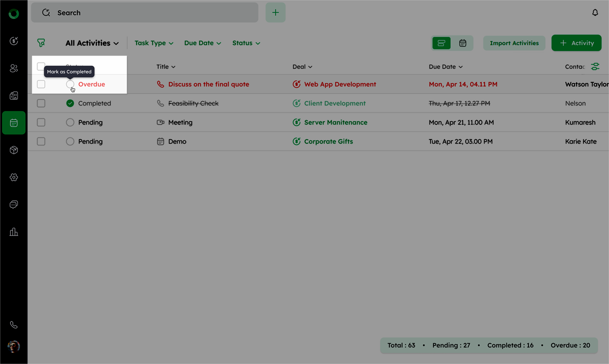Open column customization settings icon
The height and width of the screenshot is (364, 609).
point(595,67)
